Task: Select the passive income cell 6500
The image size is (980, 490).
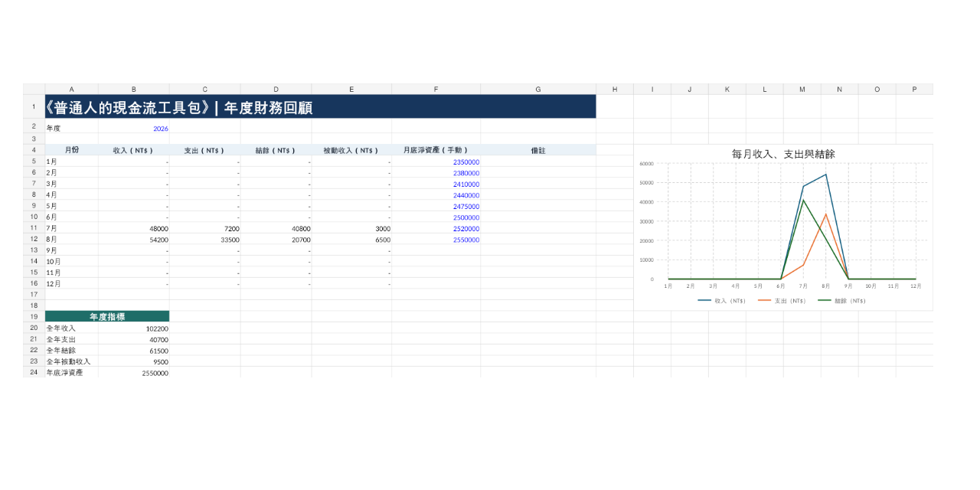Action: [351, 240]
